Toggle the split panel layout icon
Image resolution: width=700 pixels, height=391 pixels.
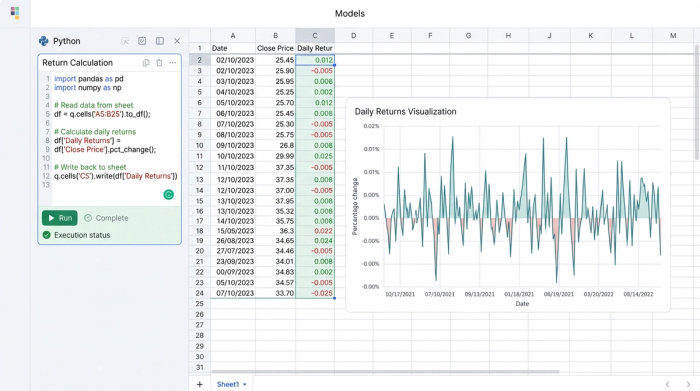coord(159,41)
